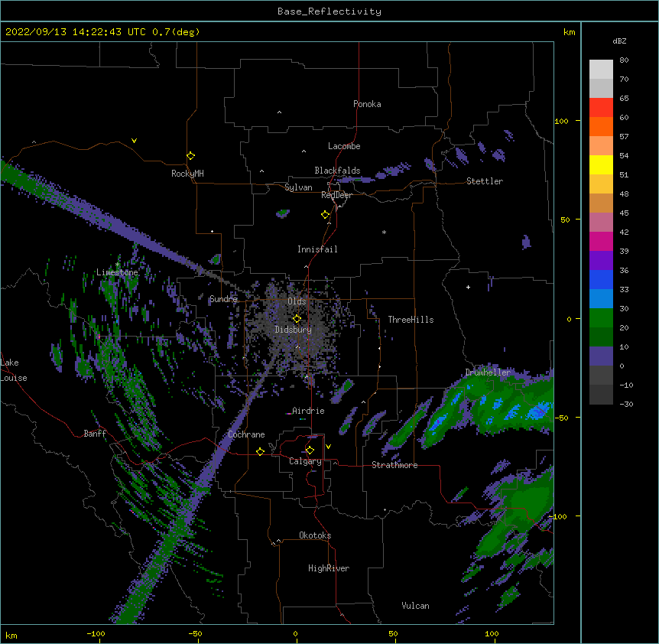Click the Drumheller label
659x644 pixels.
click(488, 372)
